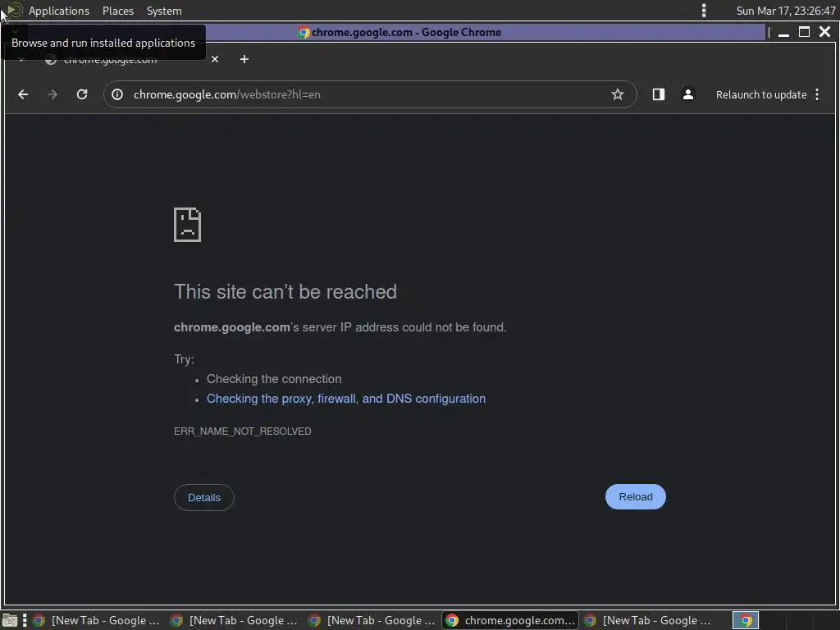
Task: Open the Applications menu
Action: click(59, 11)
